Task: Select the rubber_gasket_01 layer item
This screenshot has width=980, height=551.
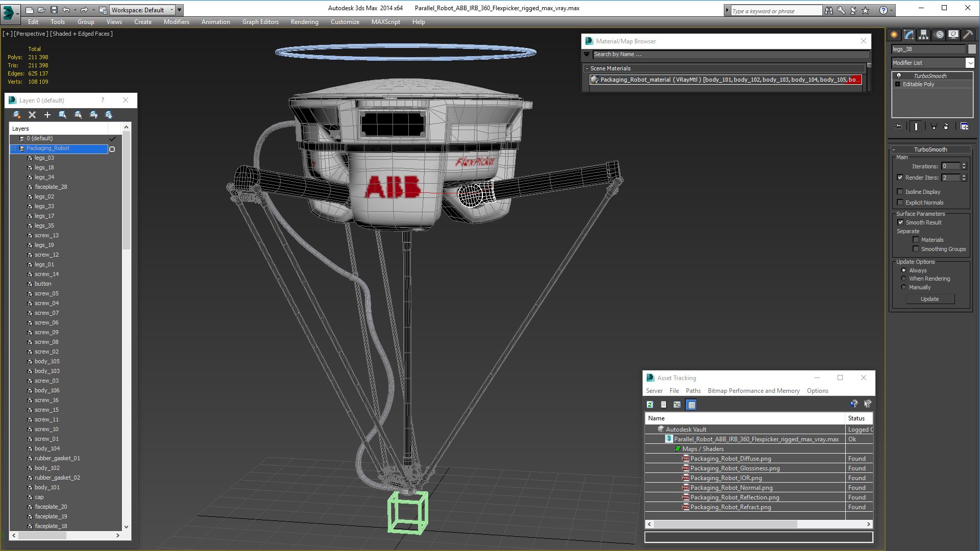Action: pos(57,458)
